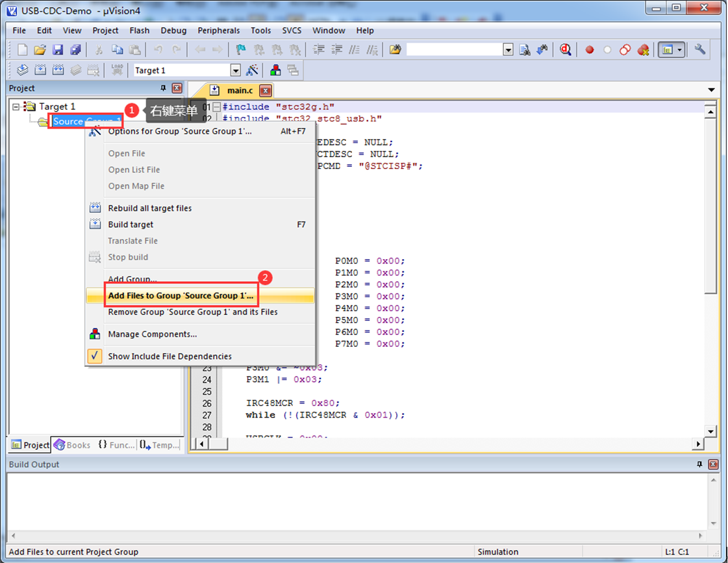The height and width of the screenshot is (563, 728).
Task: Click the Disable all breakpoints icon
Action: click(625, 49)
